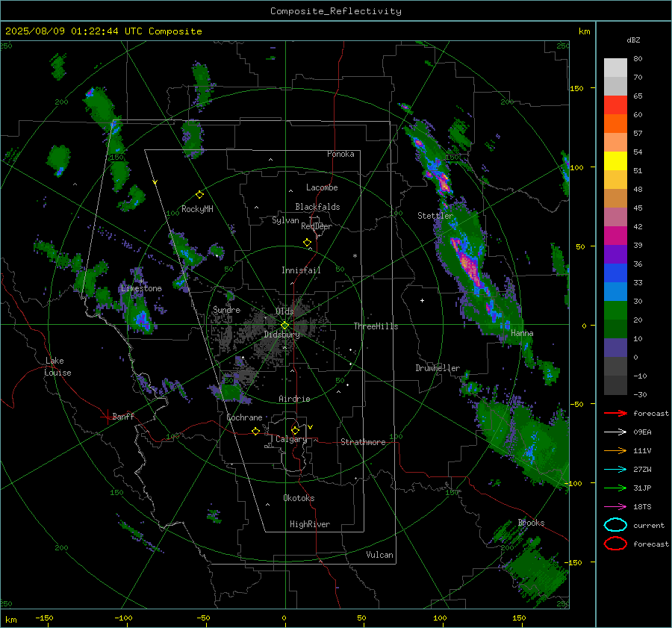
Task: Click the Calgary city label
Action: coord(291,439)
